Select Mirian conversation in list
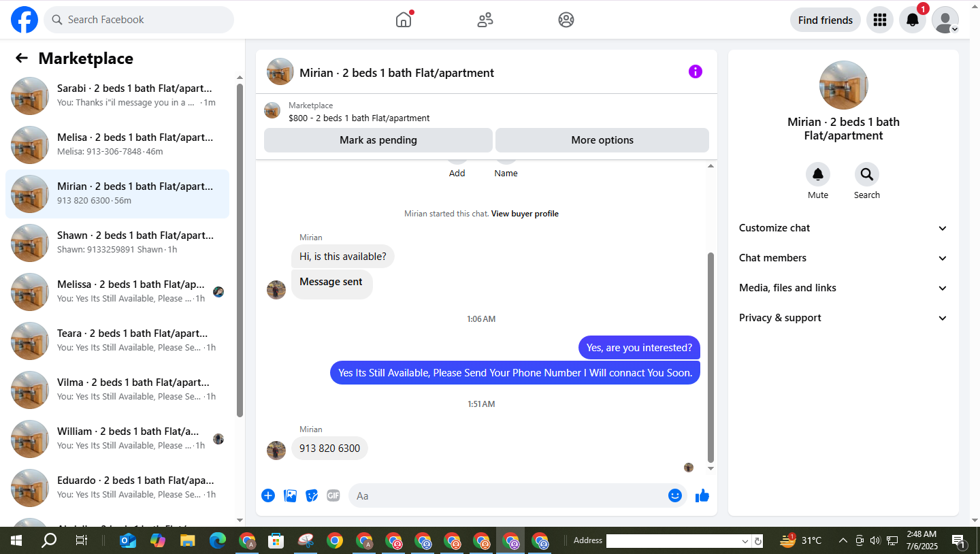This screenshot has height=554, width=980. (x=118, y=194)
